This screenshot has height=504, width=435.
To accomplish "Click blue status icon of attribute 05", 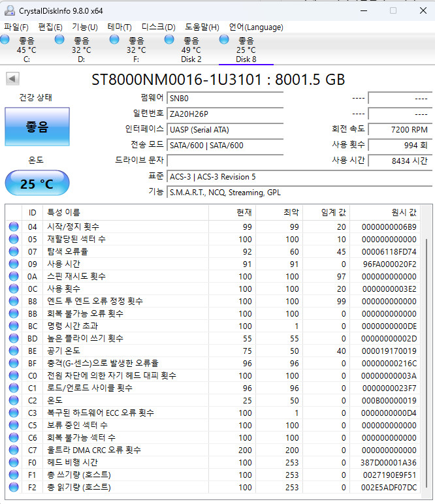I will (x=14, y=239).
